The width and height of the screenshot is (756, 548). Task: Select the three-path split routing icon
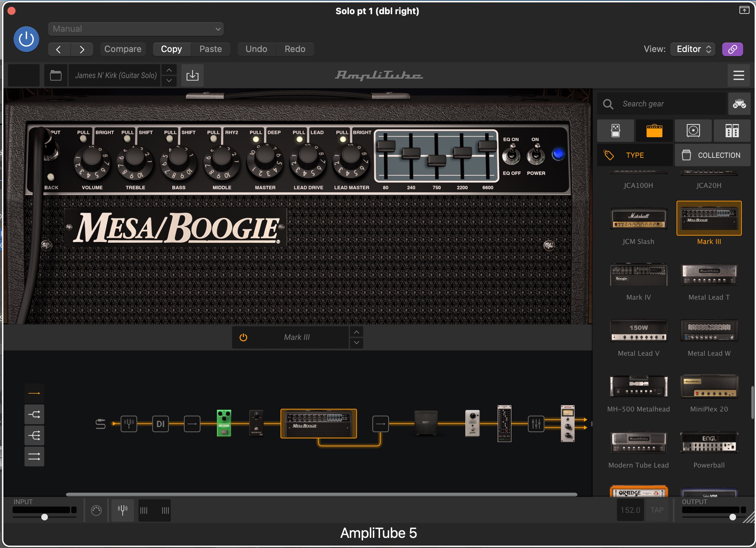(x=34, y=435)
